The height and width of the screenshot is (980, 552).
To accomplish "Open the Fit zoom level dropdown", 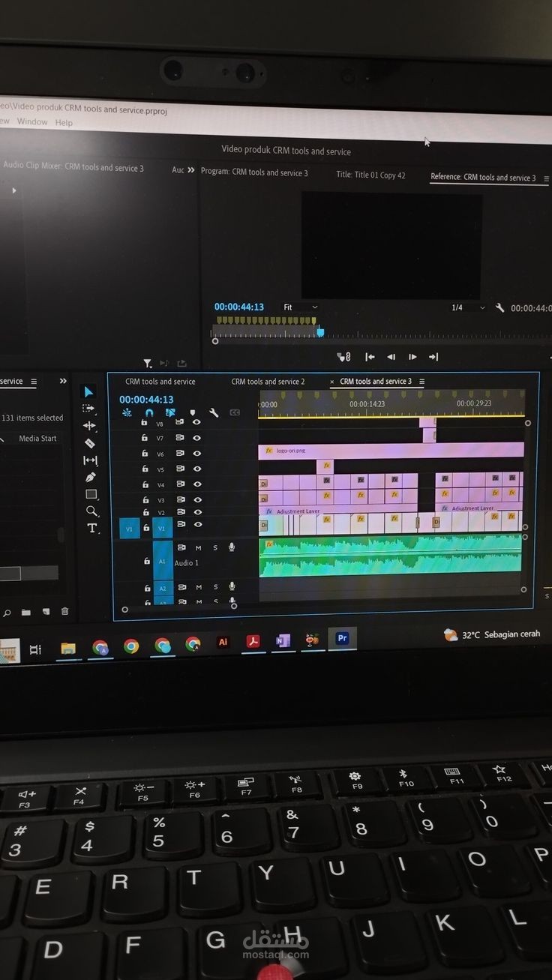I will coord(300,307).
